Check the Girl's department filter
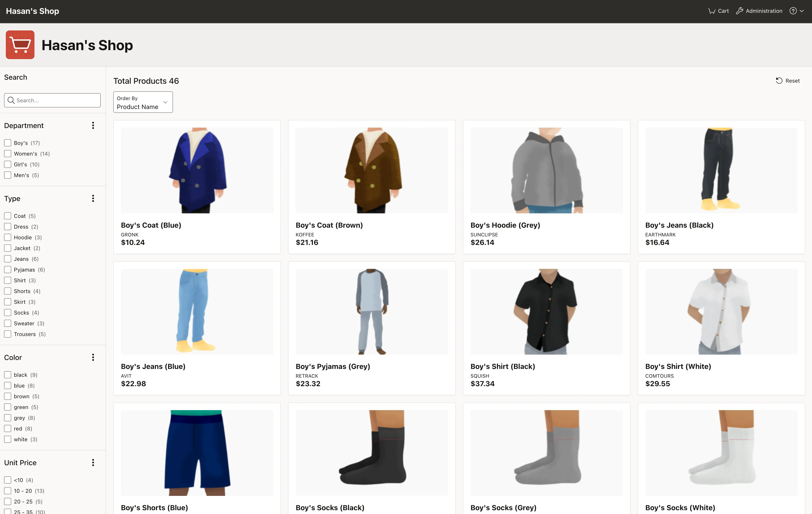The height and width of the screenshot is (514, 812). pos(8,165)
